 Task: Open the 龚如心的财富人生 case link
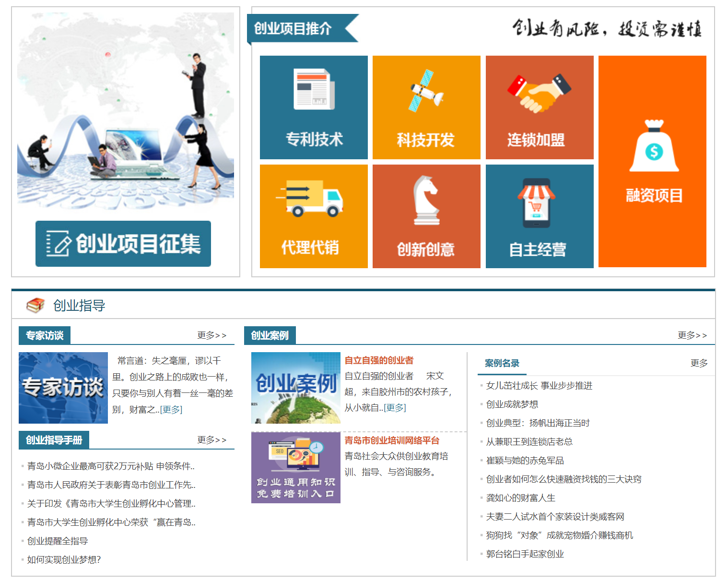tap(520, 498)
